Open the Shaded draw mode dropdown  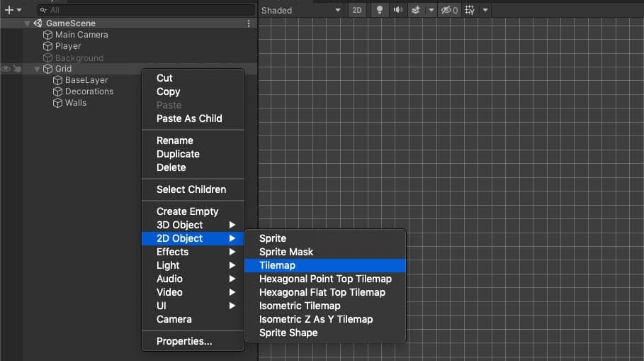point(301,10)
